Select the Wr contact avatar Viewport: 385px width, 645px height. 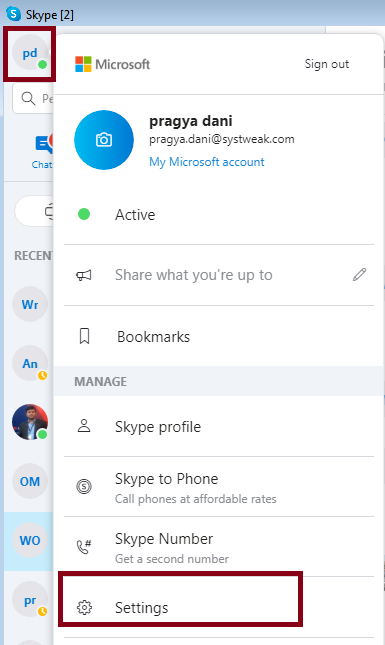click(x=30, y=304)
